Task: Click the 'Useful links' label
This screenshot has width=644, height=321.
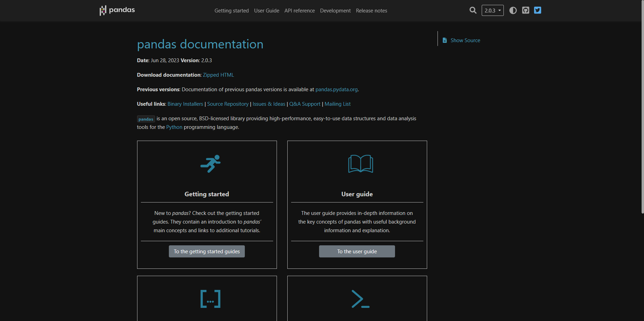Action: (x=151, y=104)
